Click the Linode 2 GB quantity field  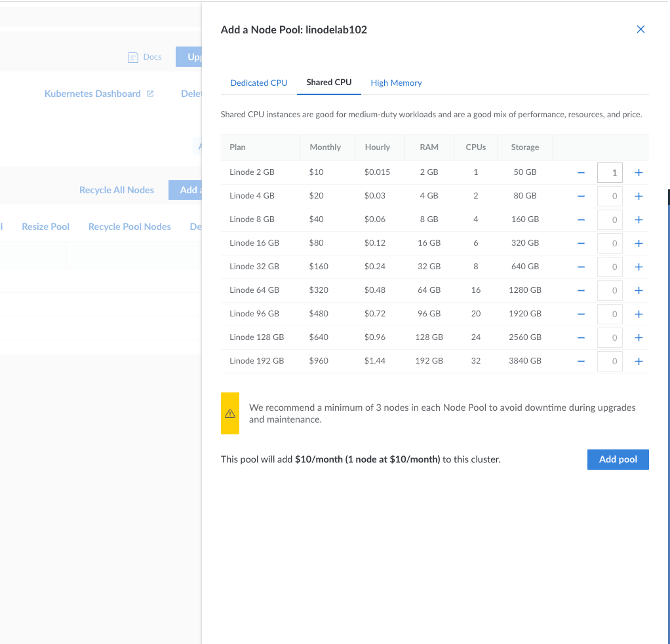pos(610,172)
